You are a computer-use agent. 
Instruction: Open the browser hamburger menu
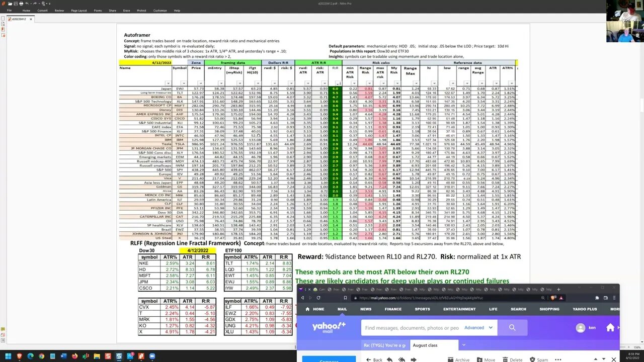click(614, 298)
